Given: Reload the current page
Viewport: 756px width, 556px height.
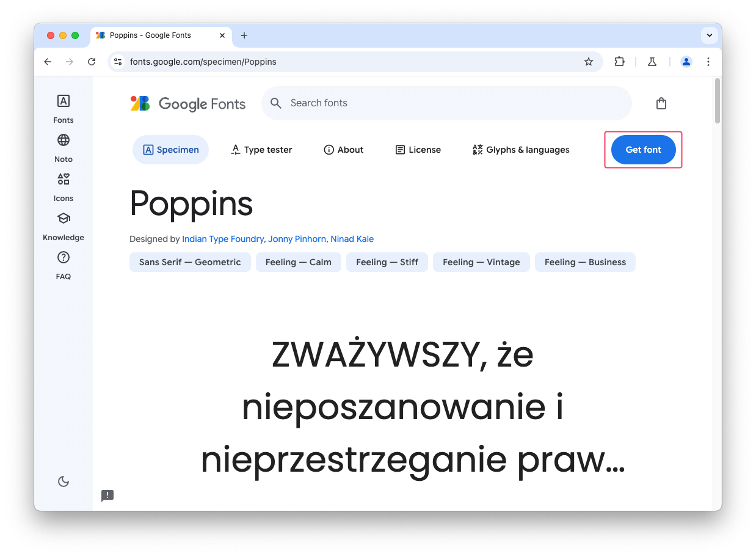Looking at the screenshot, I should click(92, 62).
